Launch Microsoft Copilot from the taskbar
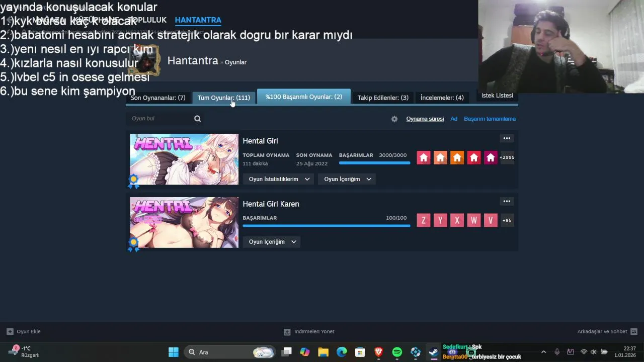The width and height of the screenshot is (644, 362). [305, 352]
